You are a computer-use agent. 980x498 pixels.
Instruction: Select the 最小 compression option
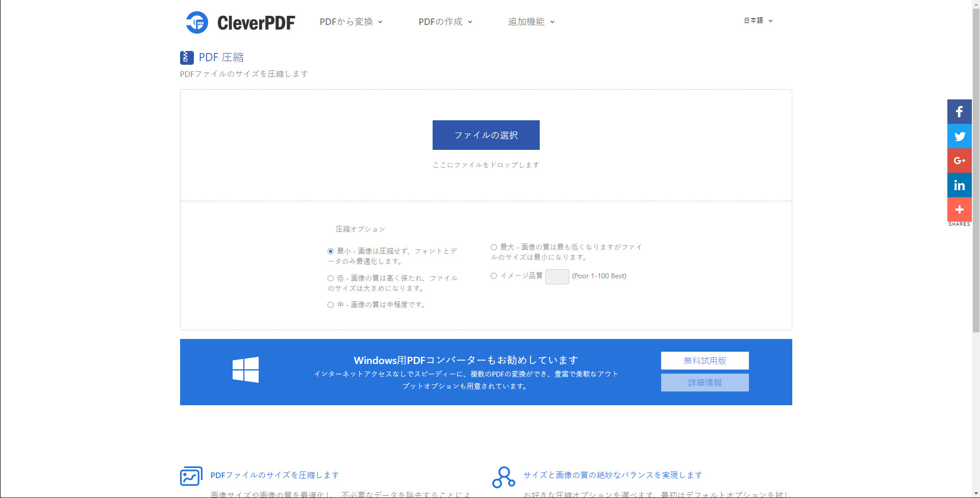click(331, 250)
